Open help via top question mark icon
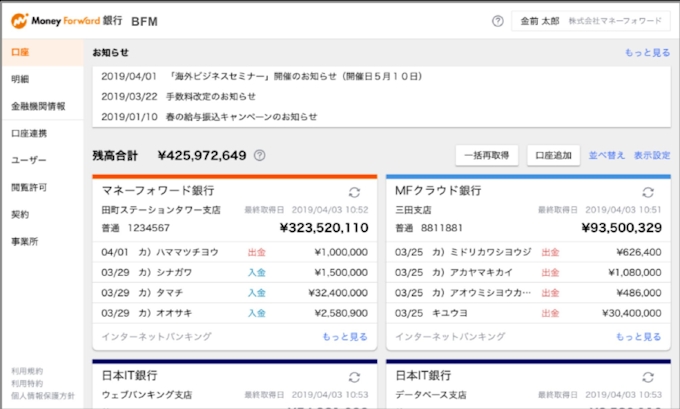 [x=498, y=21]
